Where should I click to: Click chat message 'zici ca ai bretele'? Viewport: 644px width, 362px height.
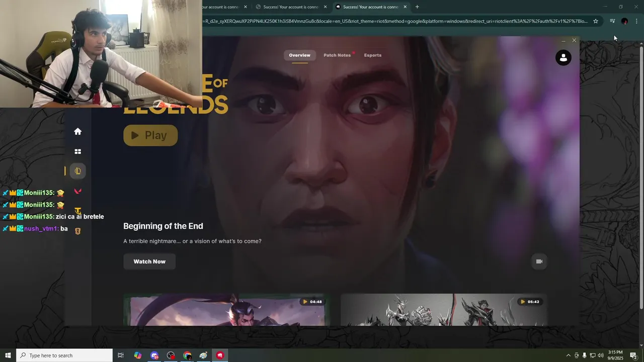point(80,217)
